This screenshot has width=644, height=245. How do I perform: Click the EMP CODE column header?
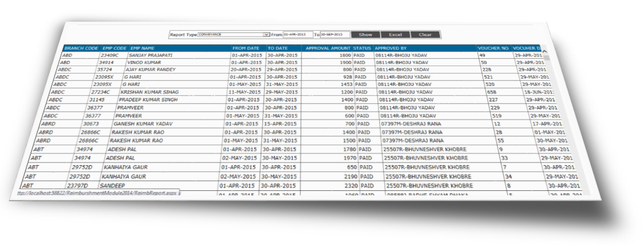pos(114,48)
